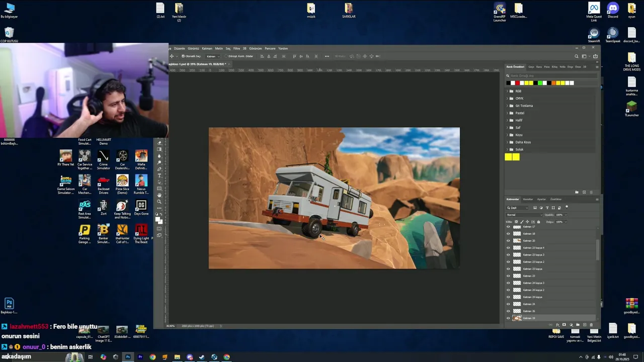Switch to Özellikler tab
This screenshot has width=644, height=362.
pos(556,200)
